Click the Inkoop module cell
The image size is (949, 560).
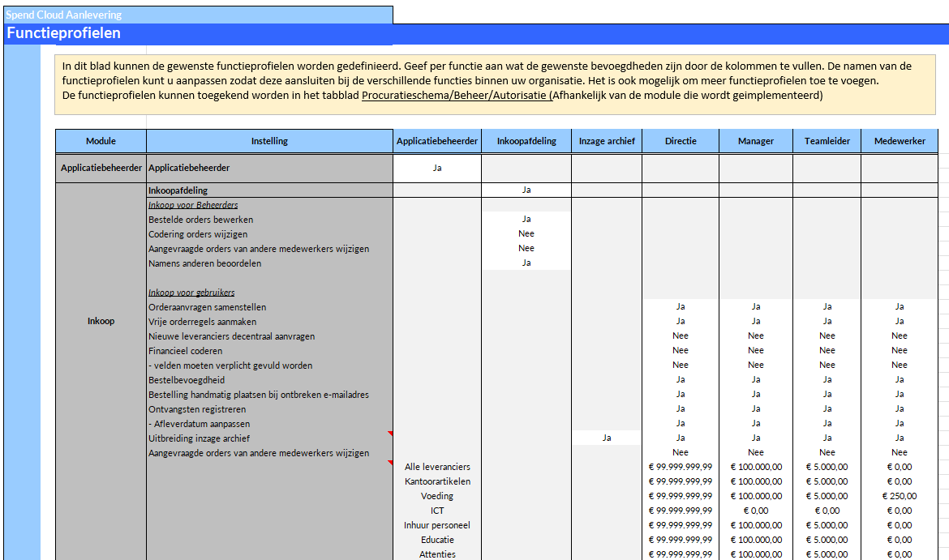[101, 322]
